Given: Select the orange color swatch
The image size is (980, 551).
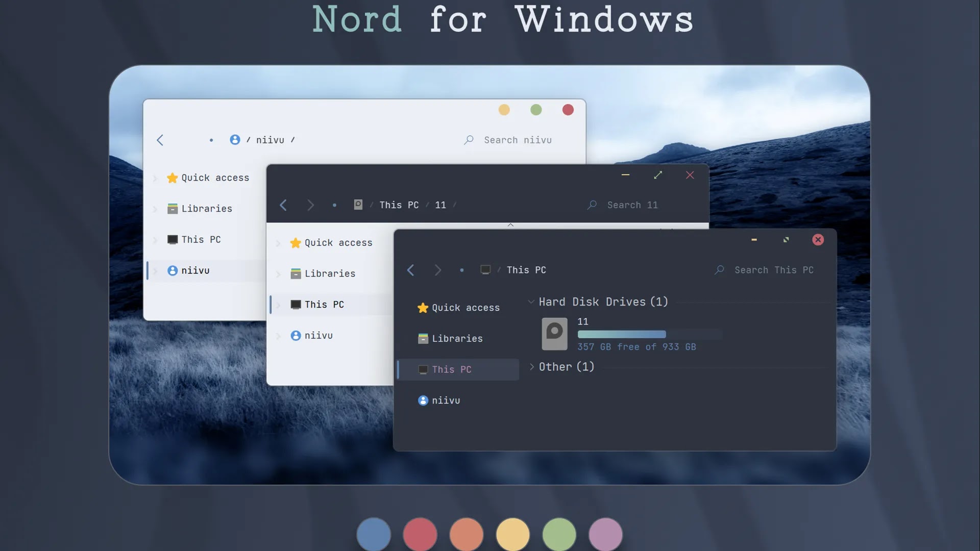Looking at the screenshot, I should [467, 534].
